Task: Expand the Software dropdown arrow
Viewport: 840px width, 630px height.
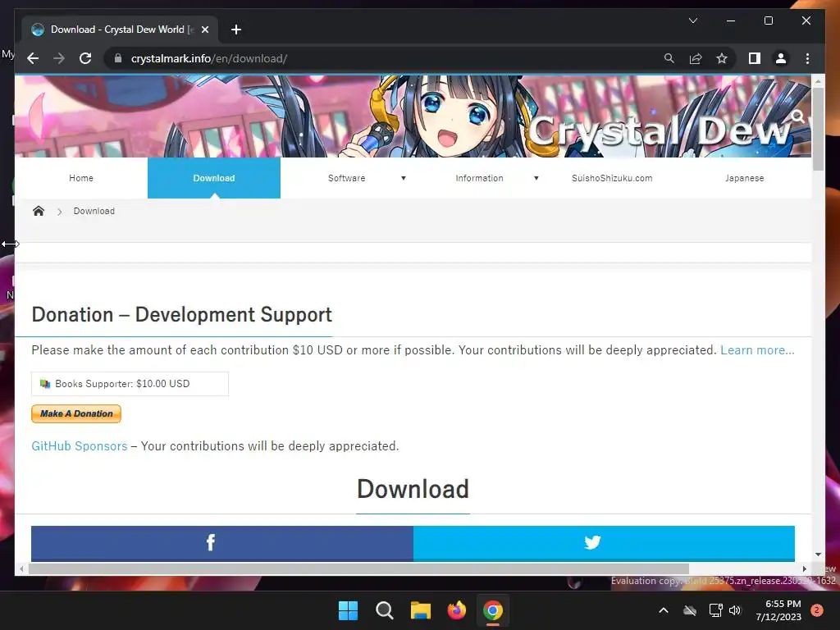Action: point(404,178)
